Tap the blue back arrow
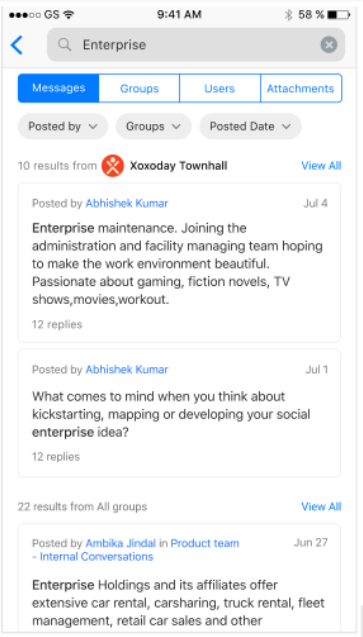The width and height of the screenshot is (363, 637). [17, 45]
